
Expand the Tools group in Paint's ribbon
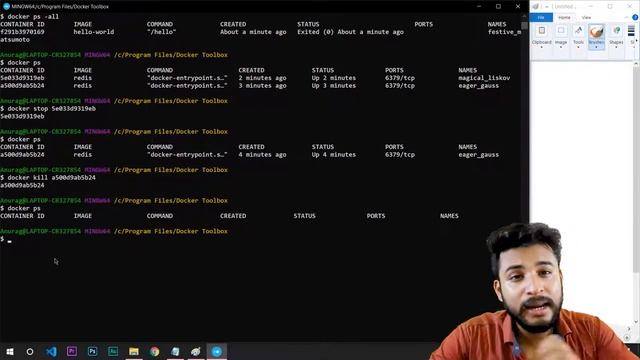click(x=578, y=37)
